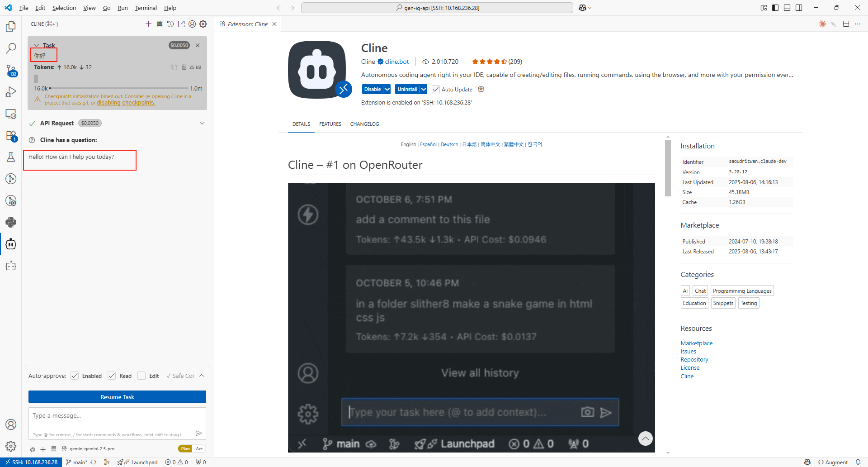Image resolution: width=868 pixels, height=467 pixels.
Task: Copy the task text with copy icon
Action: coord(174,67)
